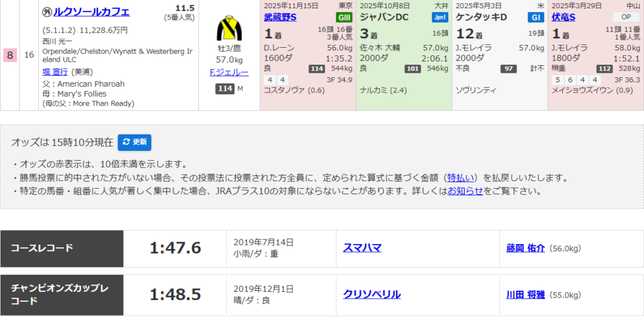Click the 112 rating badge in 伏竜S result
The width and height of the screenshot is (644, 322).
coord(604,69)
